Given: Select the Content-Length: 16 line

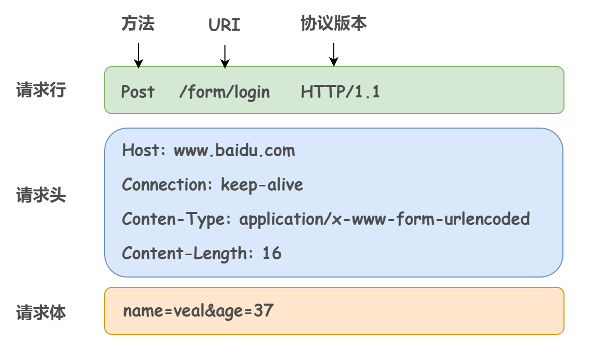Looking at the screenshot, I should [x=202, y=254].
